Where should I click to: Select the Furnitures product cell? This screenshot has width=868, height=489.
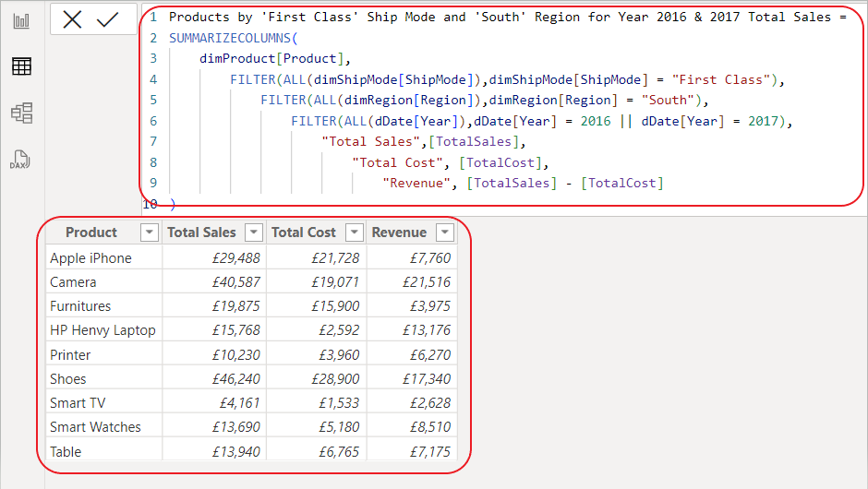104,306
